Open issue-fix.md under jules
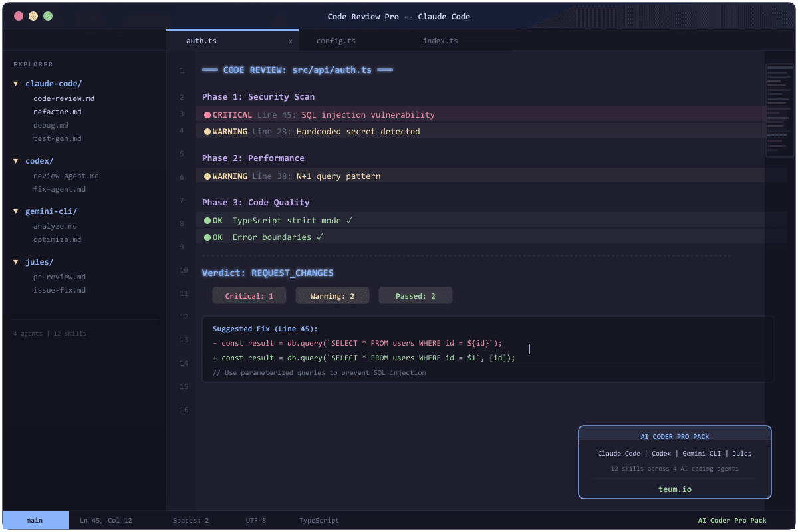Image resolution: width=798 pixels, height=532 pixels. (x=59, y=290)
